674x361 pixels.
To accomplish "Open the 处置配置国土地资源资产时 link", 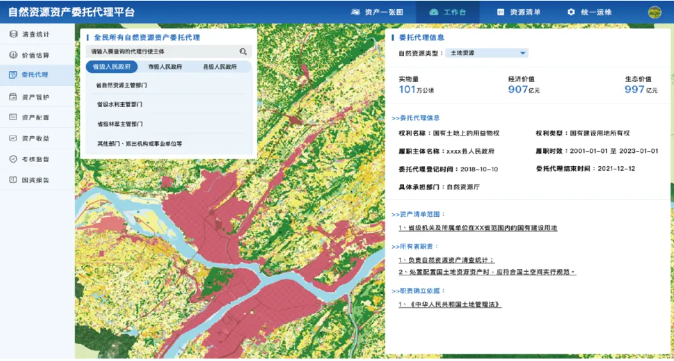I will (x=487, y=272).
